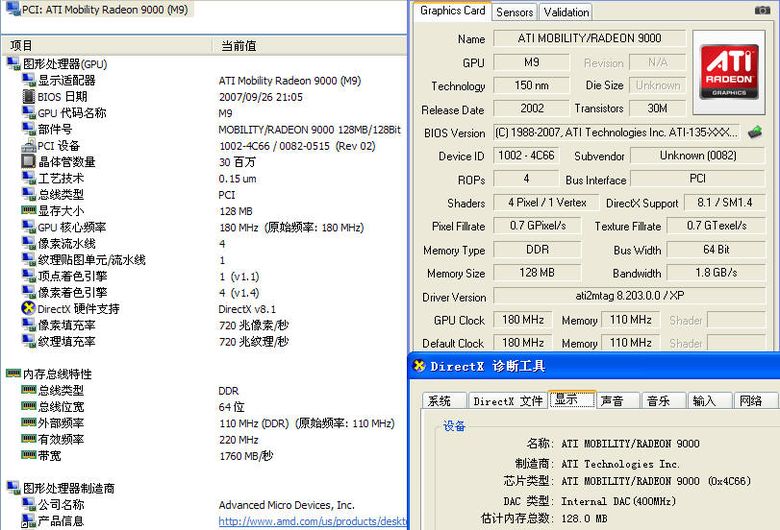This screenshot has height=530, width=780.
Task: Open the 声音 tab
Action: click(x=616, y=401)
